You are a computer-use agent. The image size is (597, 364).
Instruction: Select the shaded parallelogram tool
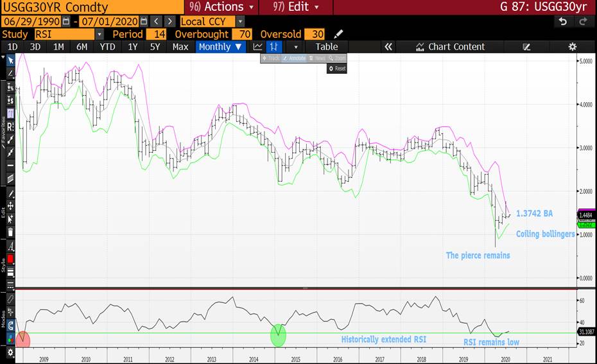[11, 178]
